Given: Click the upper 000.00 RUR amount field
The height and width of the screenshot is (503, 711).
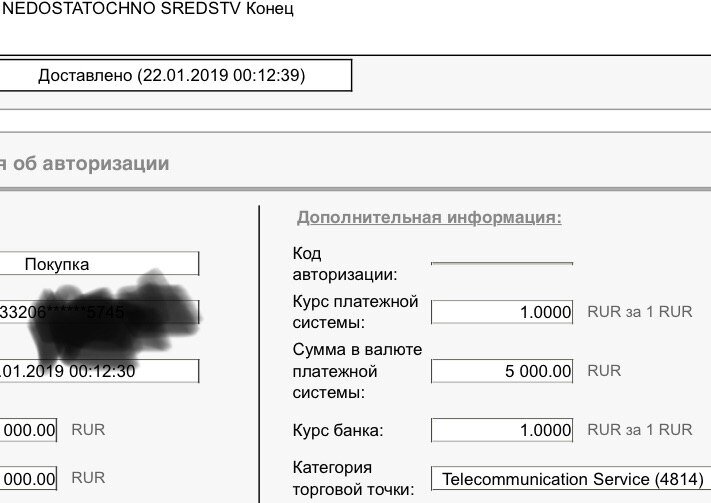Looking at the screenshot, I should [29, 430].
